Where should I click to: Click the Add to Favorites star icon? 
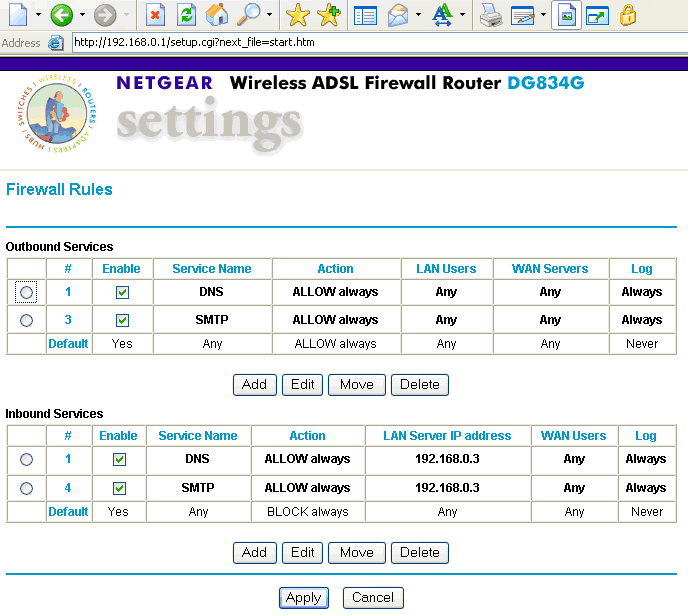pyautogui.click(x=327, y=15)
